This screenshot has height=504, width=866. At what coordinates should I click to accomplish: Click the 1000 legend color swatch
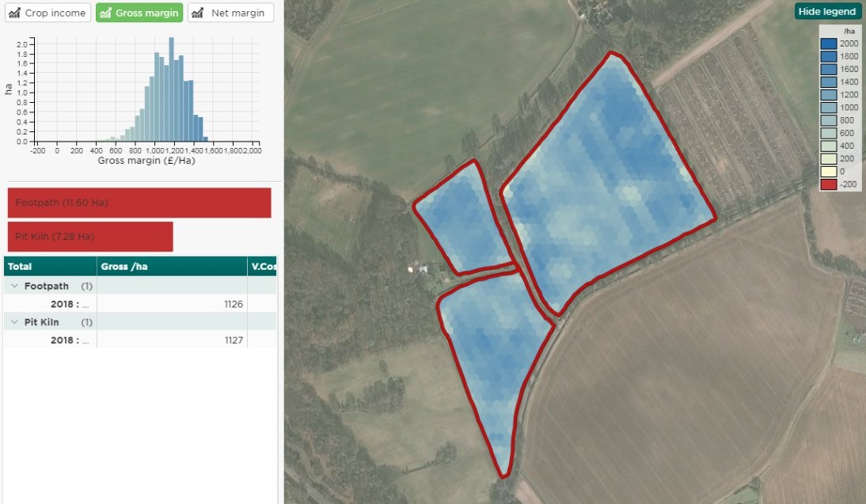click(828, 108)
